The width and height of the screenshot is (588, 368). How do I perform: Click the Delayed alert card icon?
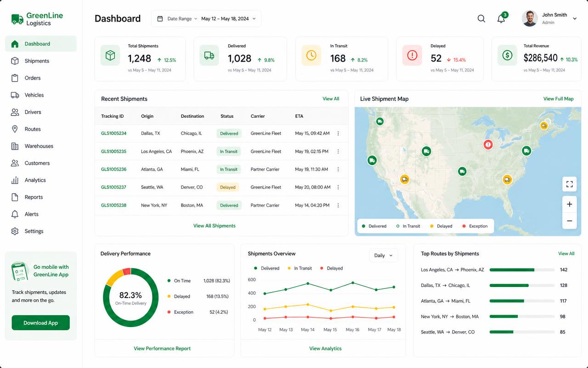point(413,55)
